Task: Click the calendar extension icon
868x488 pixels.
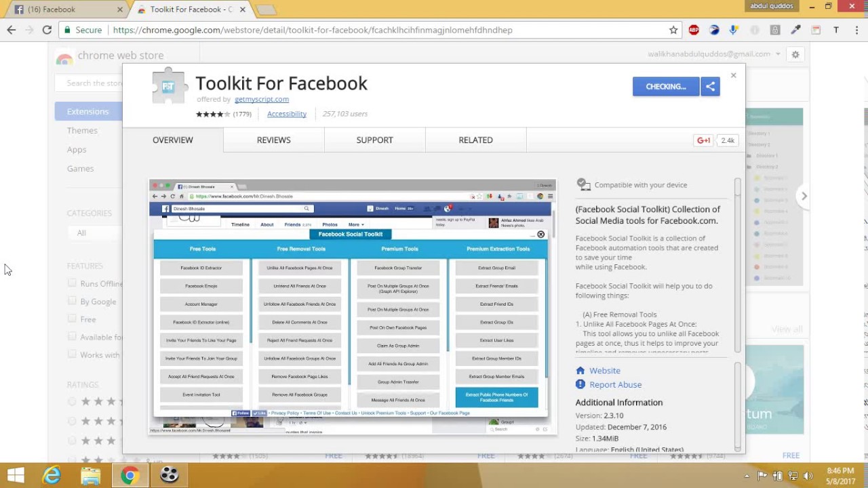Action: 816,30
